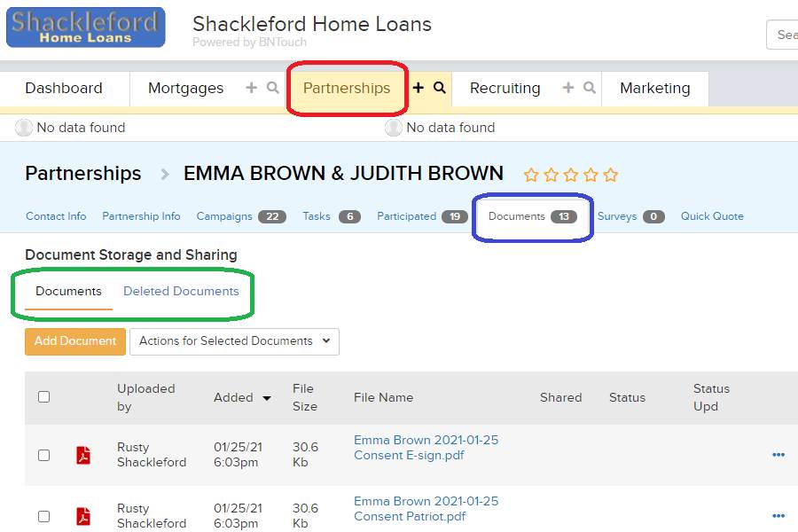Set rating with the fifth star

pyautogui.click(x=611, y=176)
